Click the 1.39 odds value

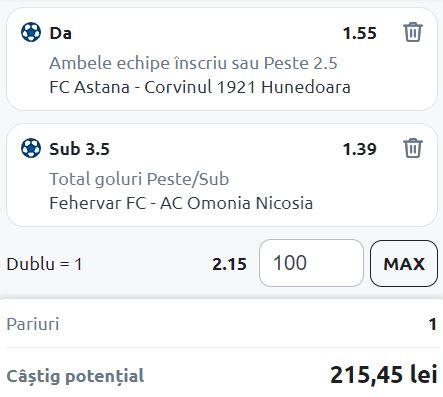pyautogui.click(x=360, y=149)
